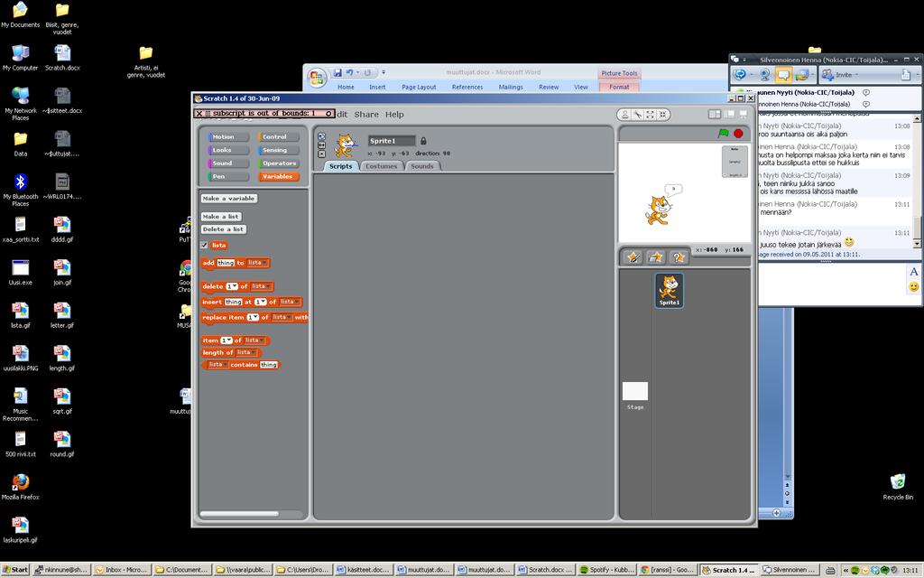Click the sprite lock icon beside Sprite1 name

point(423,141)
